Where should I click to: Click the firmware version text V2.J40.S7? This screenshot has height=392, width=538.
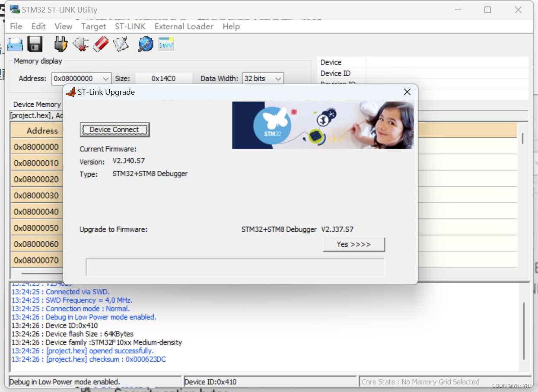coord(128,161)
